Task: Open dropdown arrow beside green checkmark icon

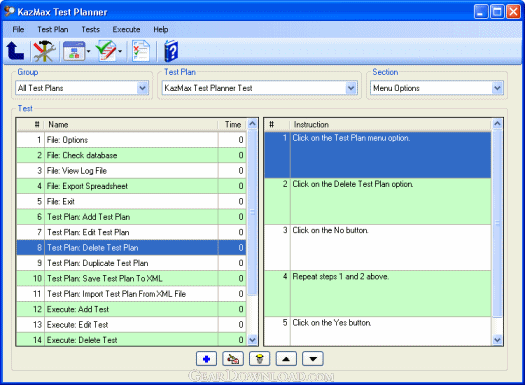Action: (120, 51)
